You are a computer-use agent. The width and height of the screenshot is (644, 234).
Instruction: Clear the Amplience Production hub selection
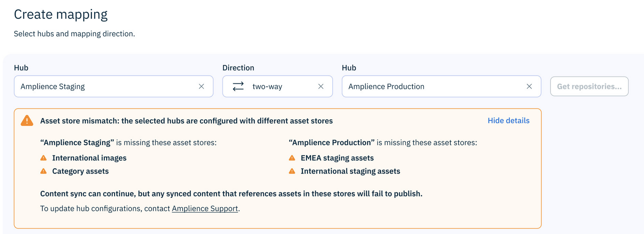pyautogui.click(x=529, y=86)
